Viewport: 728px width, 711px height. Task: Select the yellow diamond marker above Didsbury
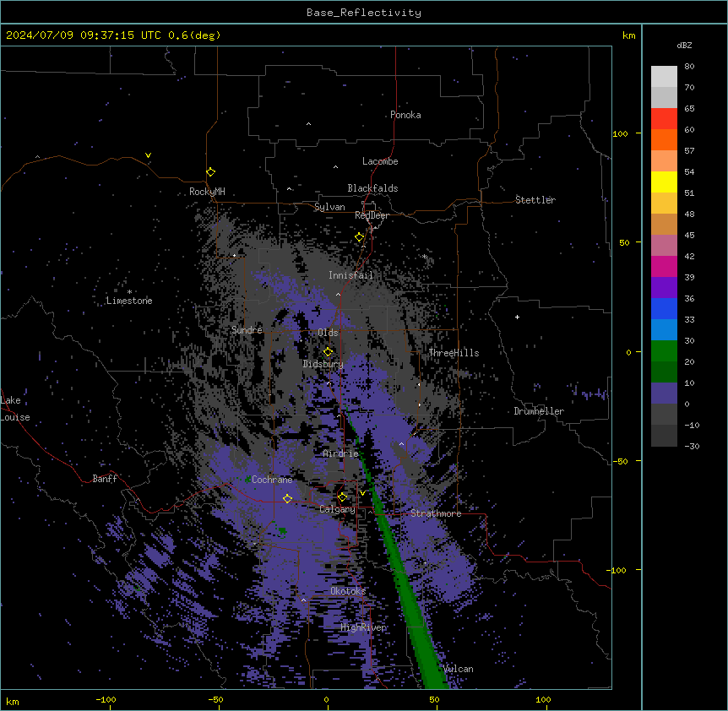point(328,352)
